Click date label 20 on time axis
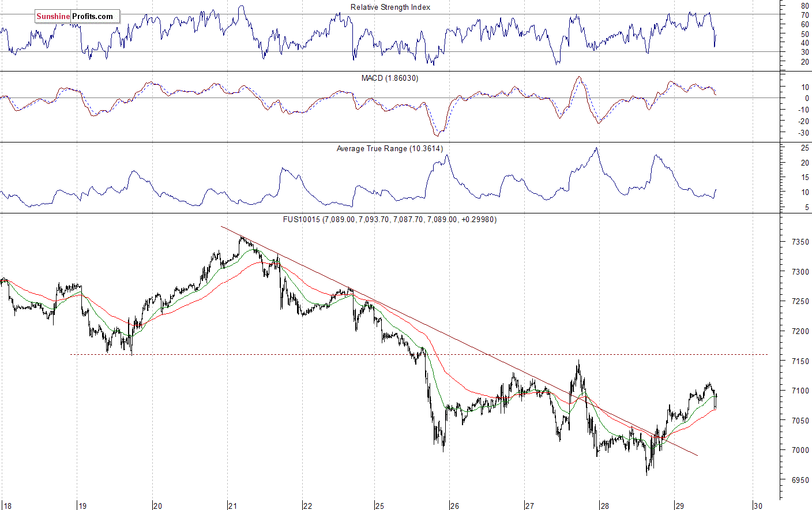Screen dimensions: 812x510 pos(158,506)
